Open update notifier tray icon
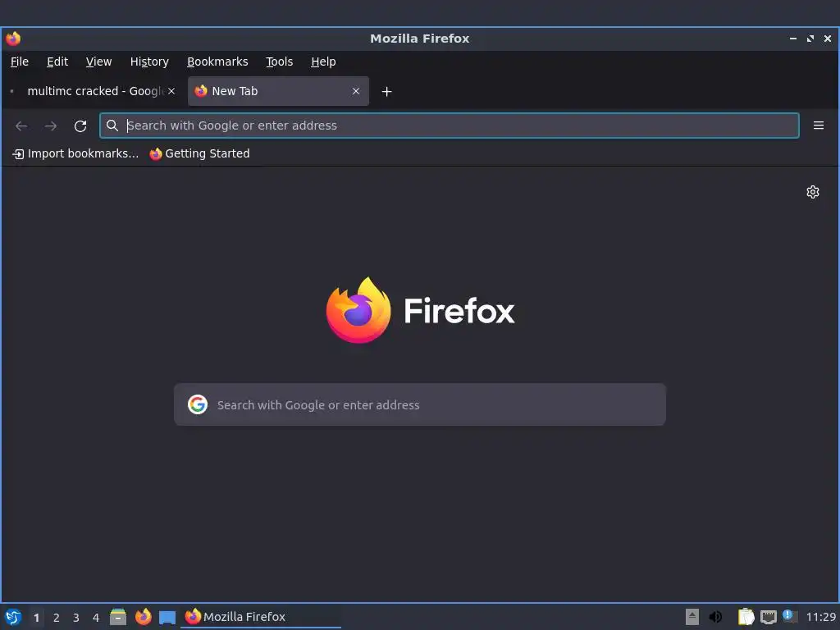 (x=790, y=616)
